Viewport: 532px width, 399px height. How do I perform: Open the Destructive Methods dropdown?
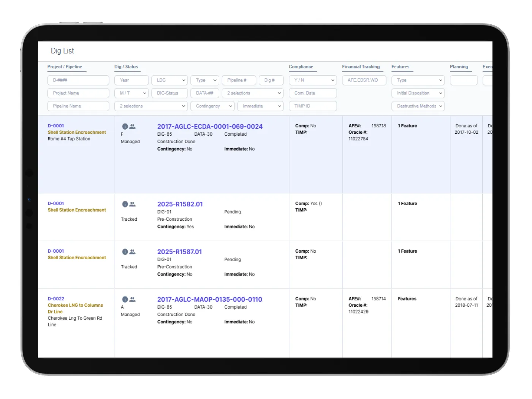418,106
